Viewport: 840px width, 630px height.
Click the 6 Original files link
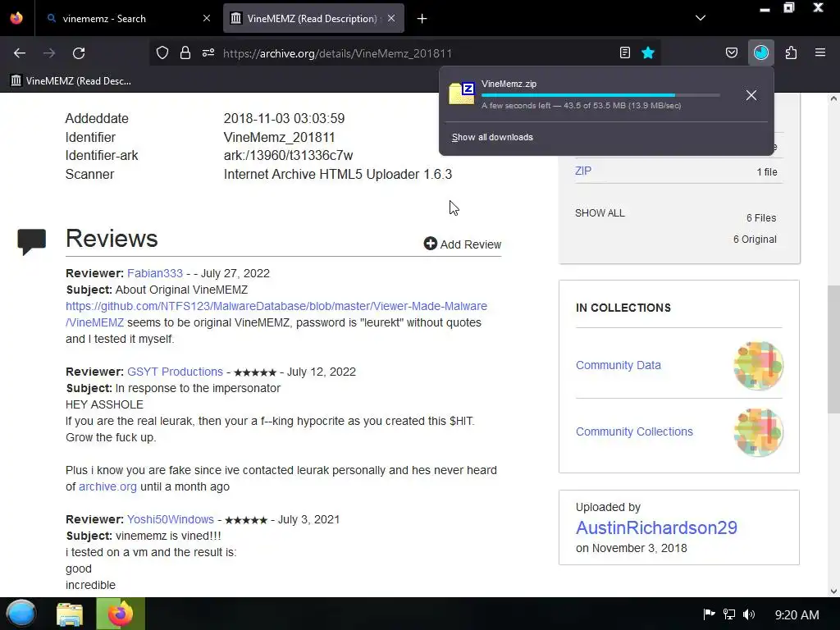coord(755,240)
